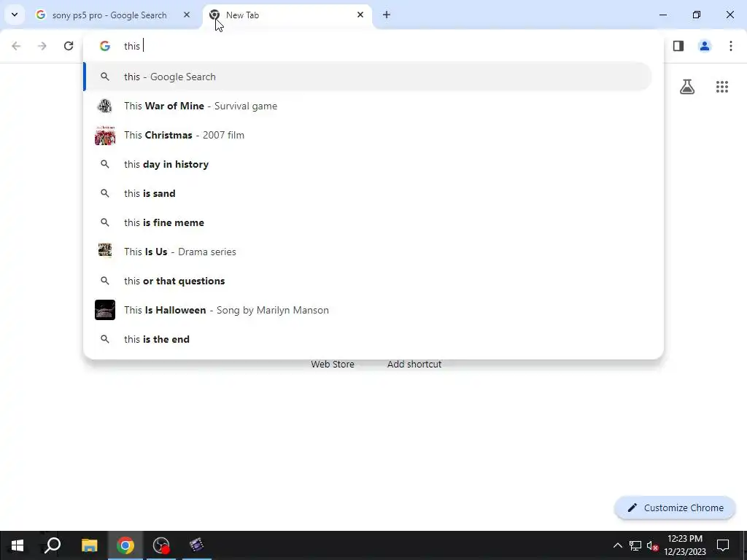The image size is (747, 560).
Task: Select the New Tab tab
Action: tap(287, 15)
